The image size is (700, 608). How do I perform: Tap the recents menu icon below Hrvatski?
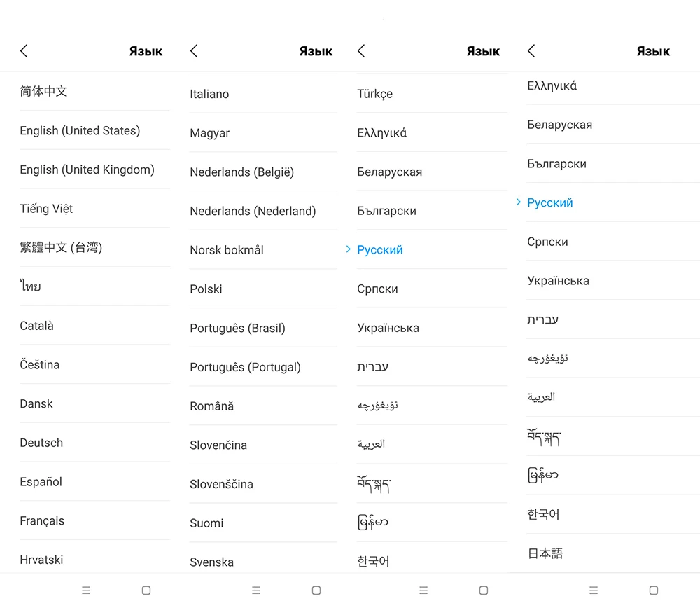[x=86, y=590]
